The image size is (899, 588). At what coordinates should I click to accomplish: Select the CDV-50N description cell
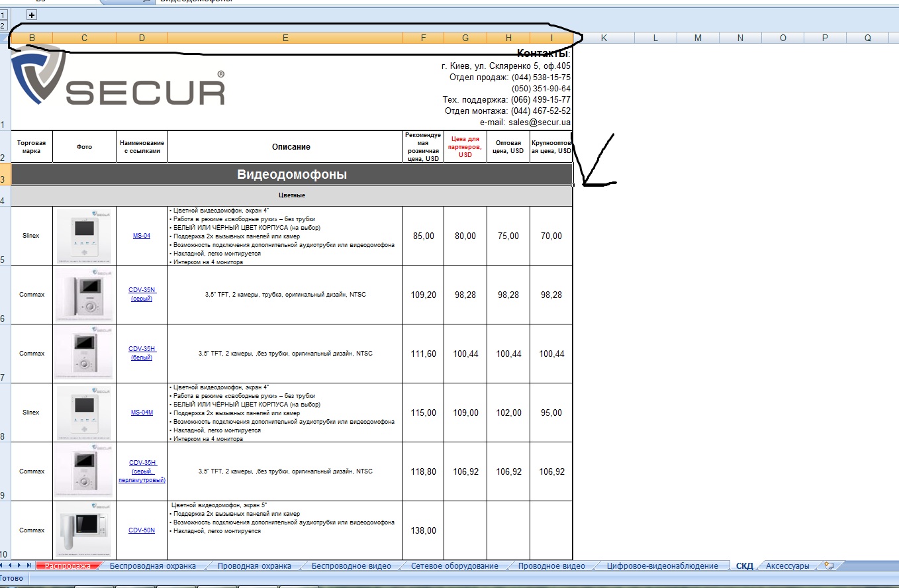pos(285,530)
